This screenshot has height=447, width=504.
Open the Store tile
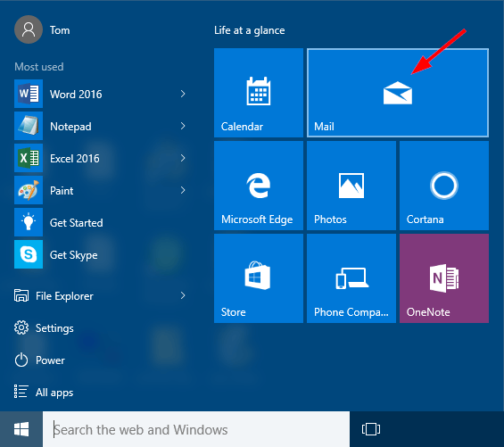tap(259, 278)
